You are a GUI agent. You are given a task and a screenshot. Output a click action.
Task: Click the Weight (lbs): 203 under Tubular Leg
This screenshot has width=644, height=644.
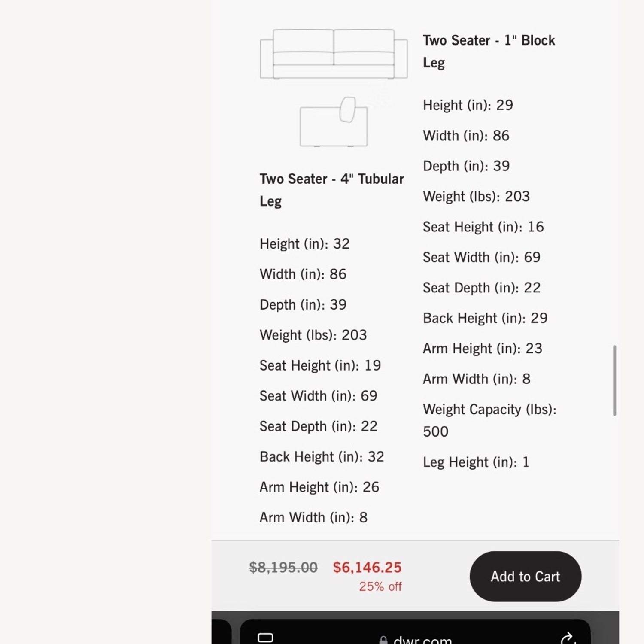[x=313, y=335]
